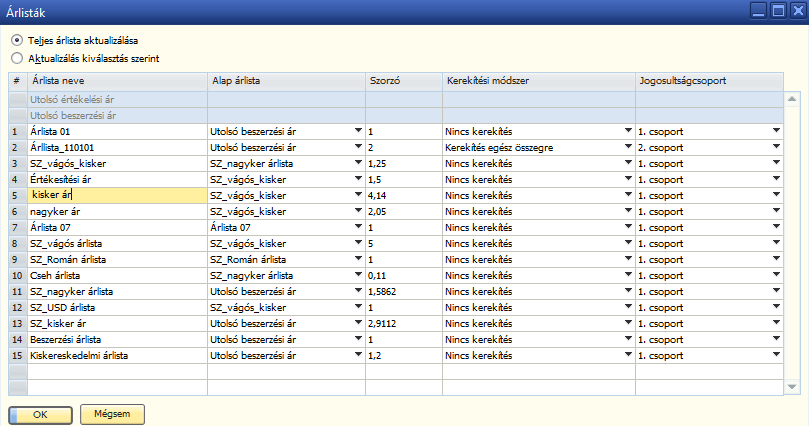Expand Alap árlista dropdown for kisker ár
809x426 pixels.
click(358, 195)
